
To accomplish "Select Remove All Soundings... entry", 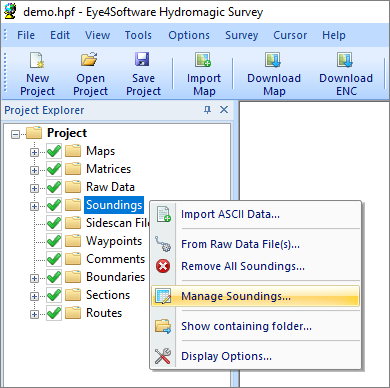I will pos(255,266).
